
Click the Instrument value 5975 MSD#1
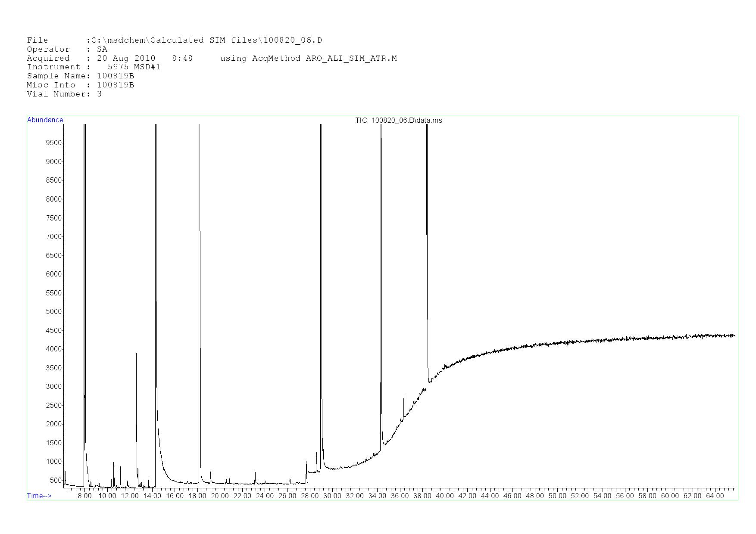pyautogui.click(x=134, y=67)
